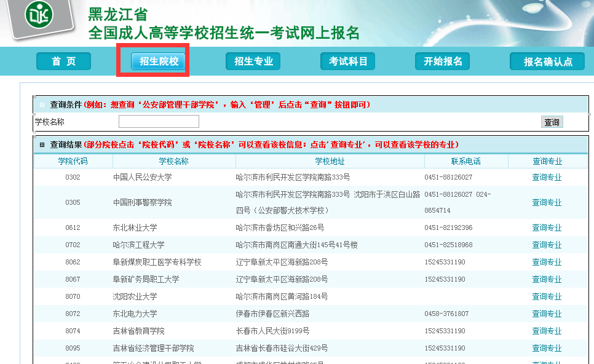The height and width of the screenshot is (364, 594).
Task: Click phone number 0451-82192396
Action: coord(448,228)
